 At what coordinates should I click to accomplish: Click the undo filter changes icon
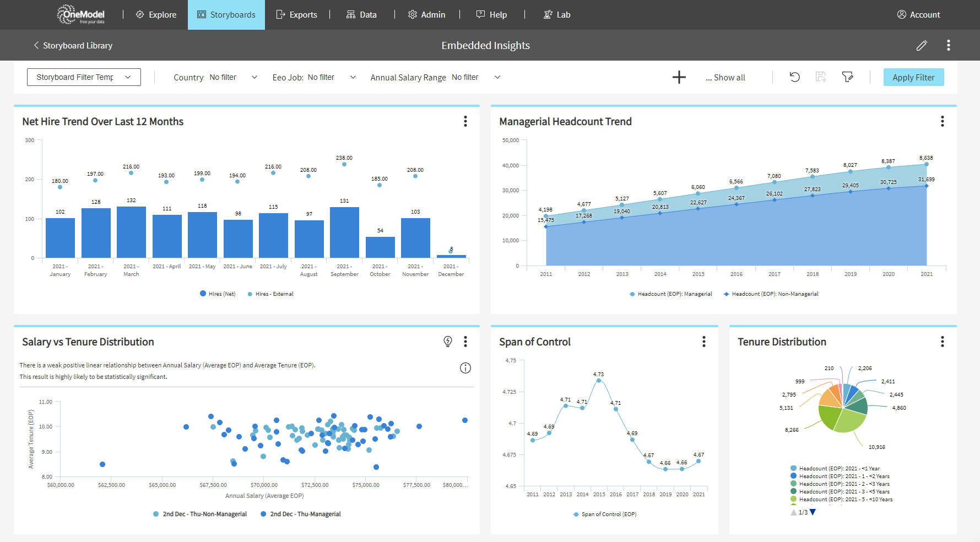pos(794,77)
